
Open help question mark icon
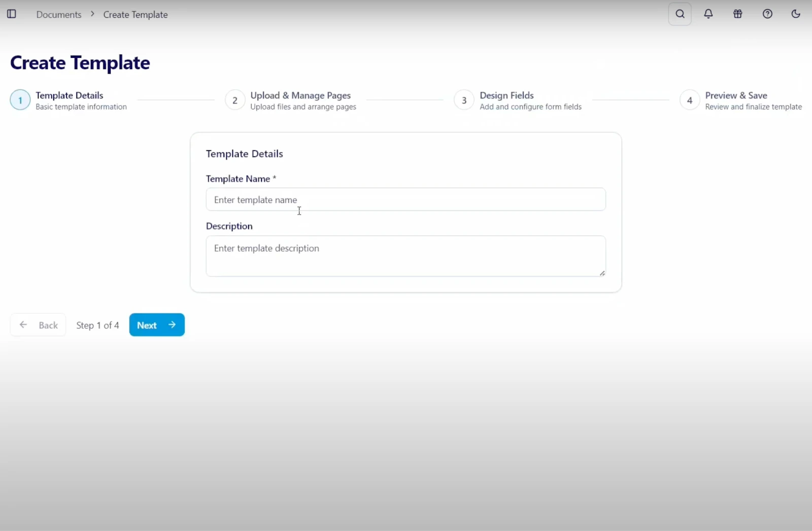(x=767, y=14)
